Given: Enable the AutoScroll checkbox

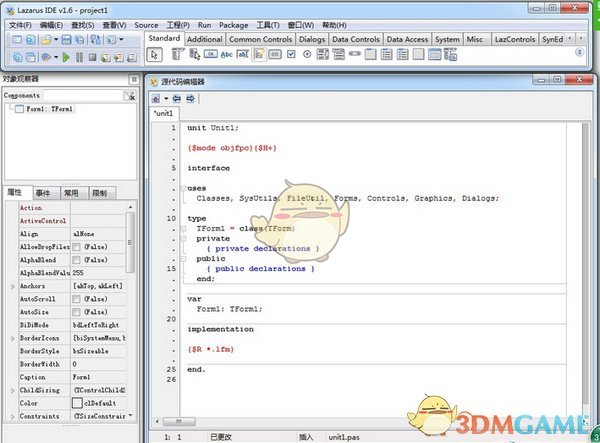Looking at the screenshot, I should coord(77,299).
